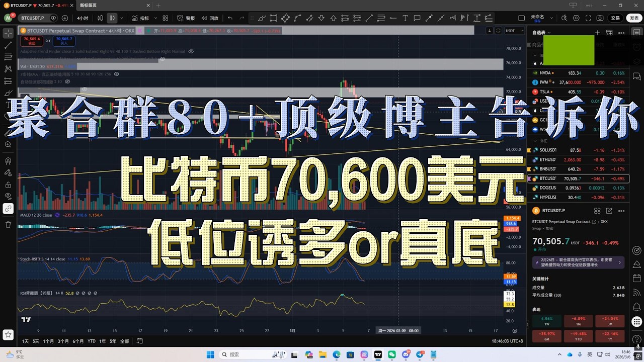Click the blue 70,505.7 买入 buy button
The image size is (644, 362).
(64, 41)
